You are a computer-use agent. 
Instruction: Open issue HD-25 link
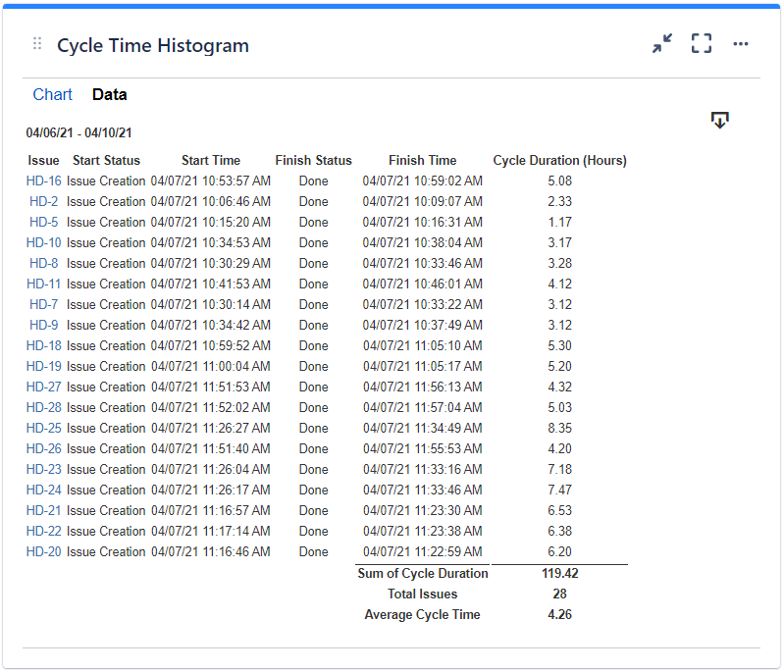click(x=43, y=428)
